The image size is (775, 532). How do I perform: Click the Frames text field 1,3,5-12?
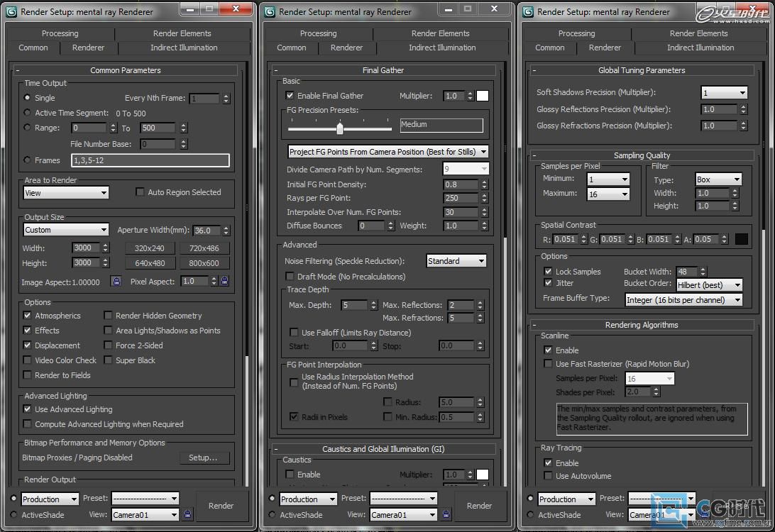(x=150, y=160)
